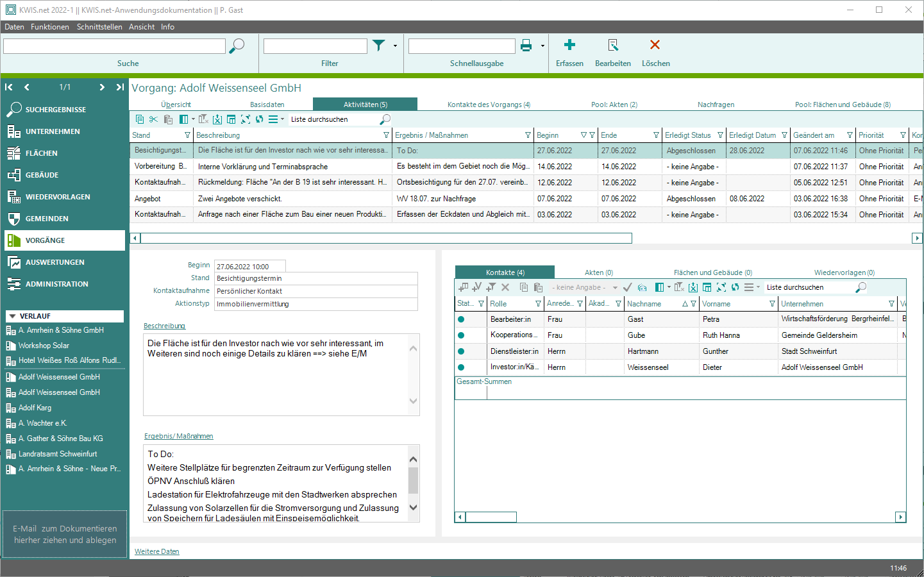924x577 pixels.
Task: Collapse the VERLAUF section arrow
Action: pyautogui.click(x=12, y=316)
